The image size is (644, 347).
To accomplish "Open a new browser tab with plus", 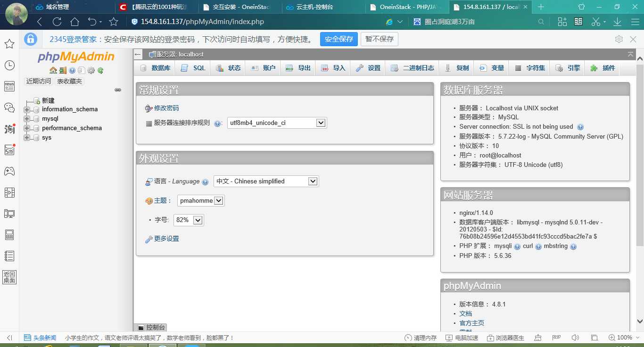I will [x=541, y=7].
